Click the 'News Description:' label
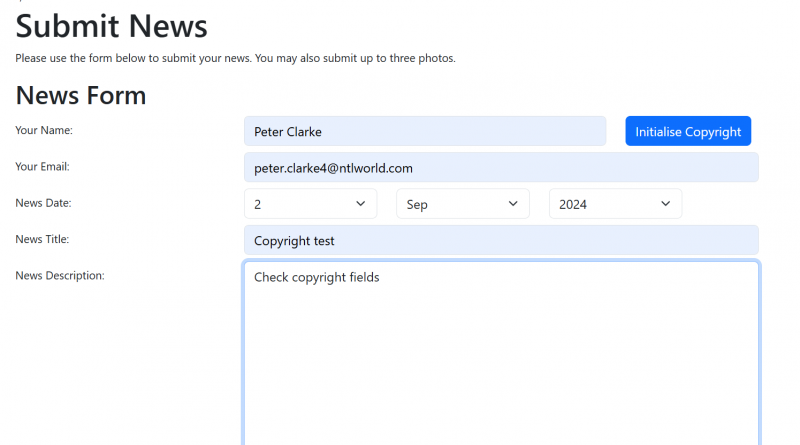 (x=60, y=276)
